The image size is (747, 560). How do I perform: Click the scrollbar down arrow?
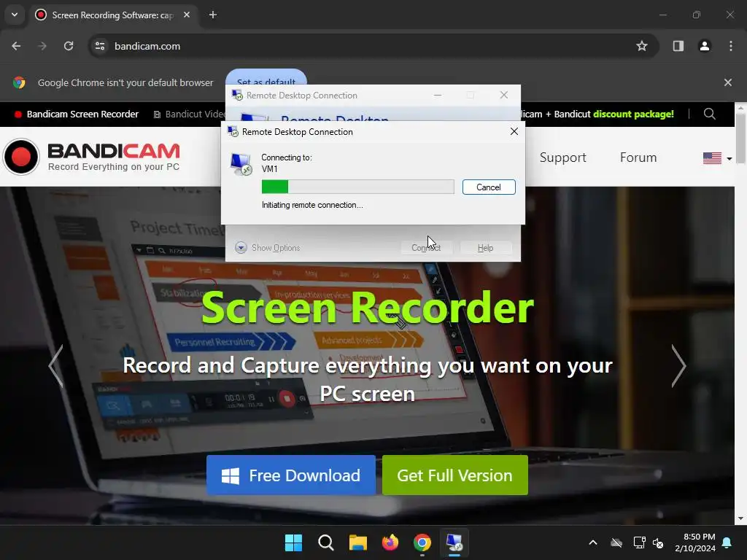click(x=740, y=518)
